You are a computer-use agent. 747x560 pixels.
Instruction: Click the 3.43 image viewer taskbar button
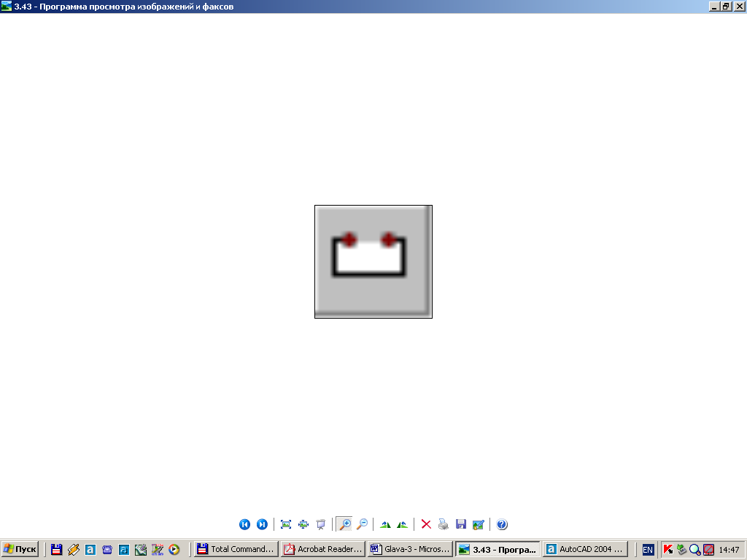point(497,549)
